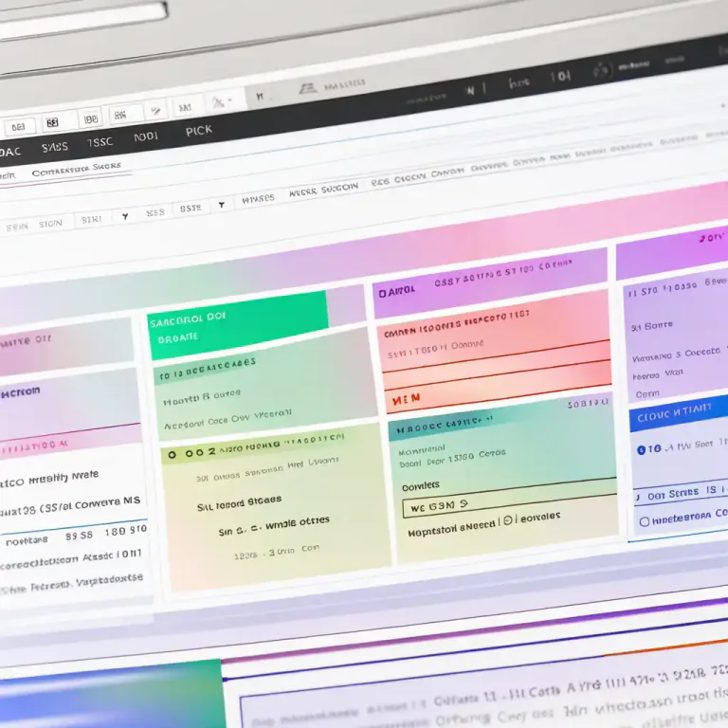Screen dimensions: 728x728
Task: Click the WEBER SUGON label in filter row
Action: (x=323, y=190)
